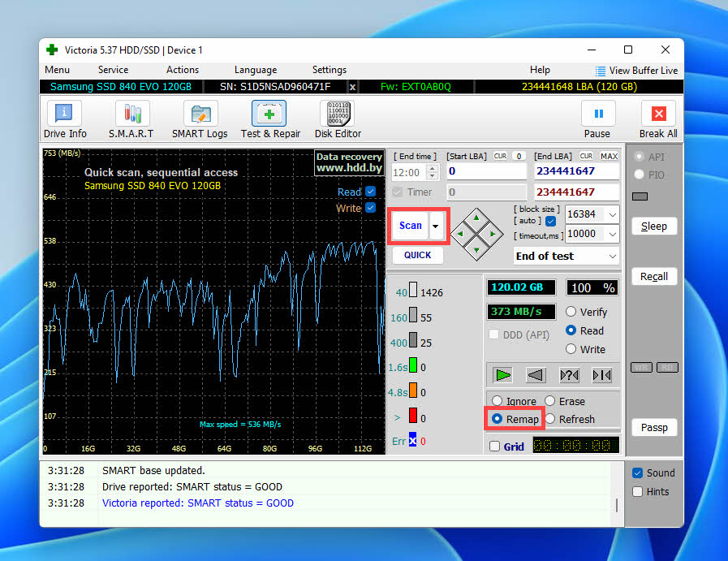728x561 pixels.
Task: Click the up arrow on navigation diamond
Action: [476, 218]
